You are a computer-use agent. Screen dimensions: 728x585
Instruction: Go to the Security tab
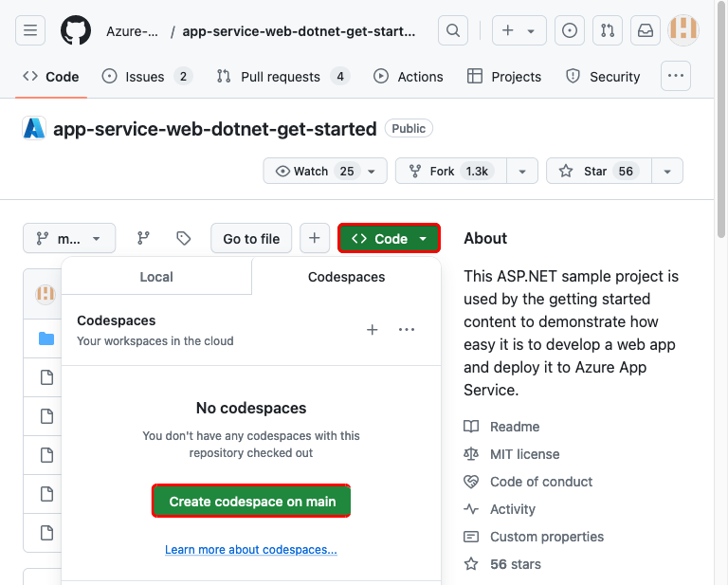603,77
